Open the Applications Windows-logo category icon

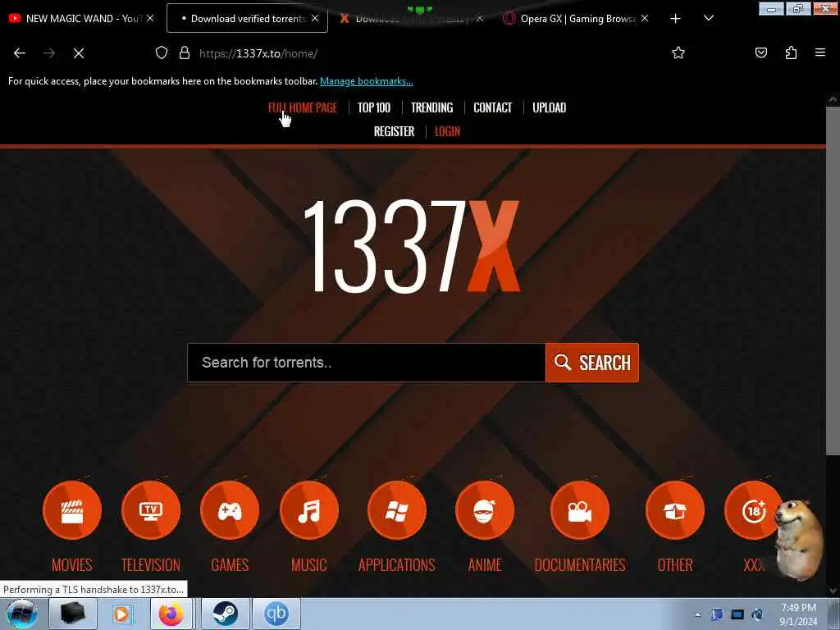(x=397, y=510)
